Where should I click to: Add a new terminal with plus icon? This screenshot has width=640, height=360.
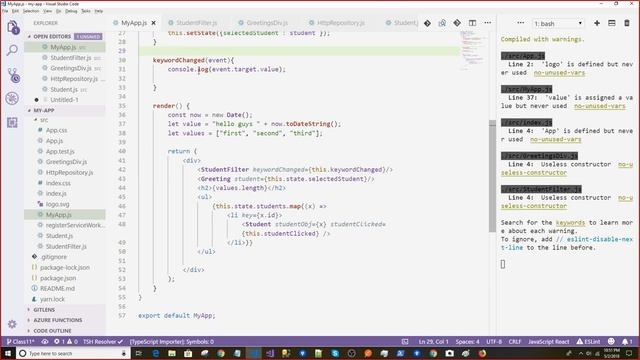pyautogui.click(x=597, y=23)
